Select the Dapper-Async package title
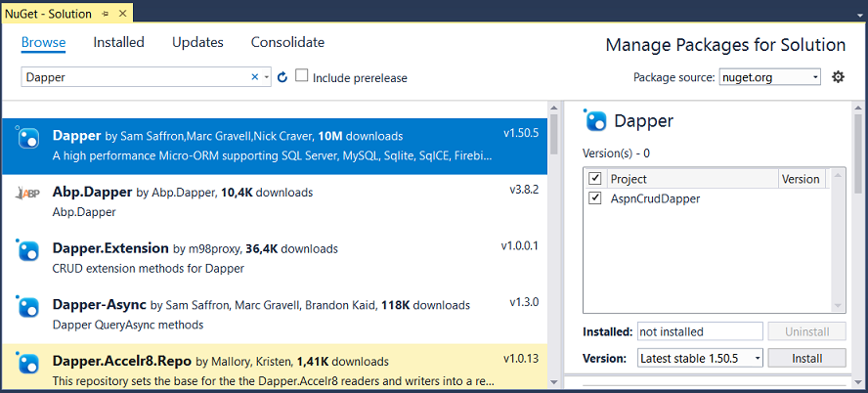 tap(99, 304)
